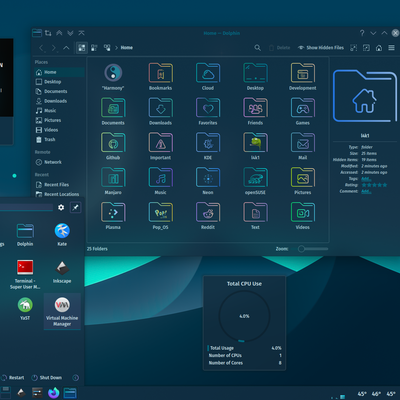
Task: Select the Manjaro folder
Action: [113, 181]
